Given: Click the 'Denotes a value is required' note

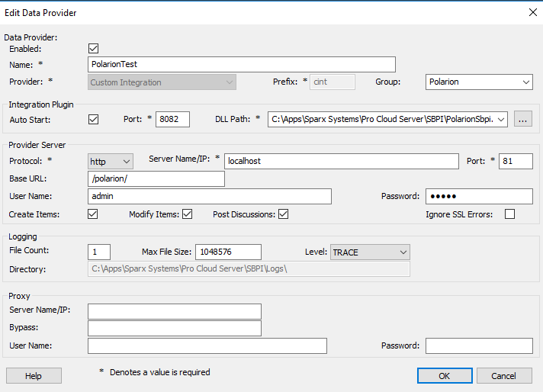Looking at the screenshot, I should [x=159, y=372].
